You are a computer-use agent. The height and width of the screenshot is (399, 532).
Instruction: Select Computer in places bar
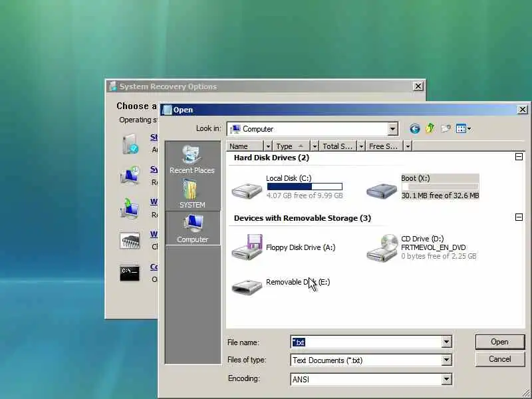point(192,228)
